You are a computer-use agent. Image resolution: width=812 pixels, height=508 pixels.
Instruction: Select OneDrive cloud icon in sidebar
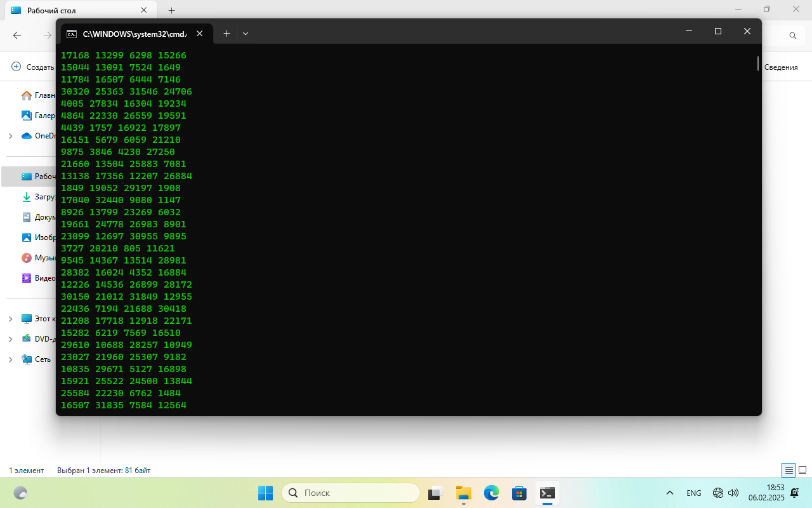tap(27, 136)
